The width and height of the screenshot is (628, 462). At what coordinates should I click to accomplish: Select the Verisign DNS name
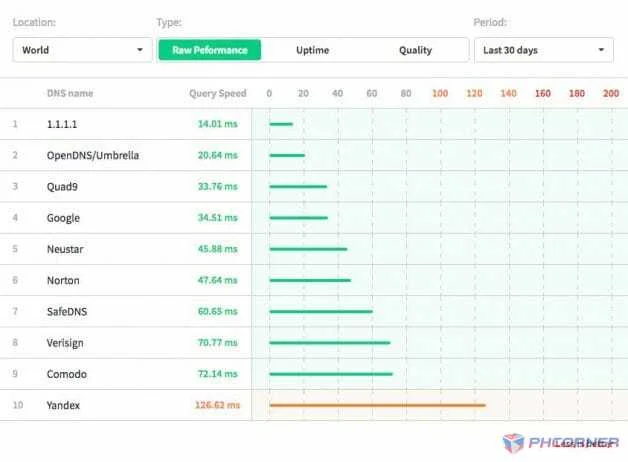point(65,343)
